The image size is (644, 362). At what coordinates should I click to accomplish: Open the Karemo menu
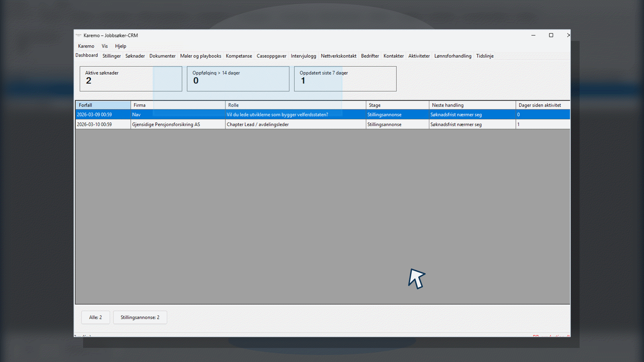[x=86, y=46]
